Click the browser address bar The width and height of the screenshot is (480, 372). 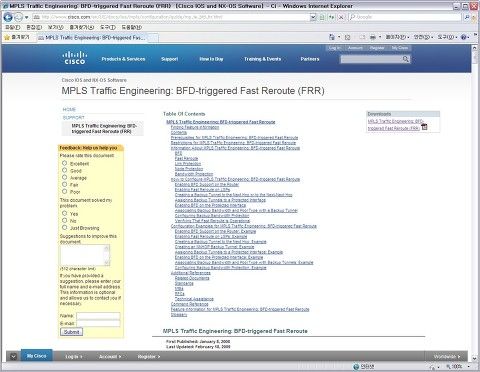coord(171,17)
